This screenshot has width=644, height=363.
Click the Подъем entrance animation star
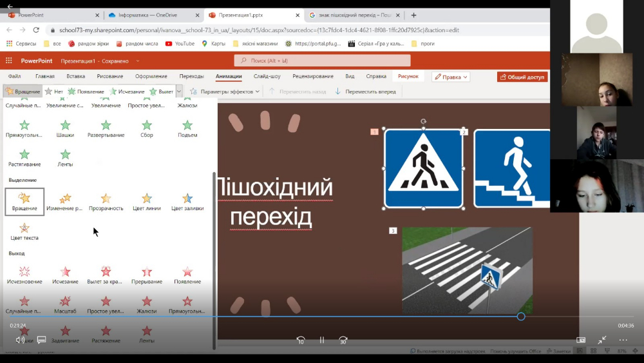(187, 129)
